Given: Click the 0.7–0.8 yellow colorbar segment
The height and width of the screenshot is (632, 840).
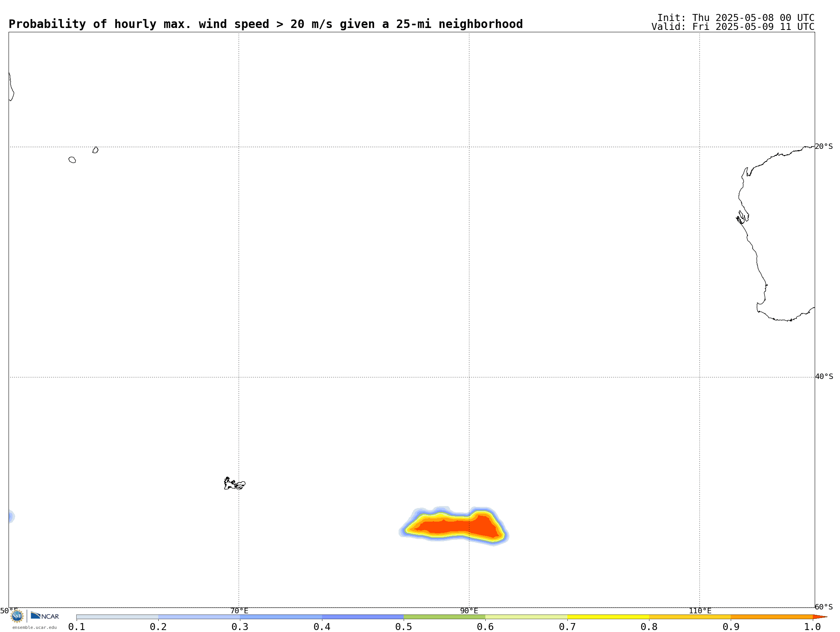Looking at the screenshot, I should 608,617.
